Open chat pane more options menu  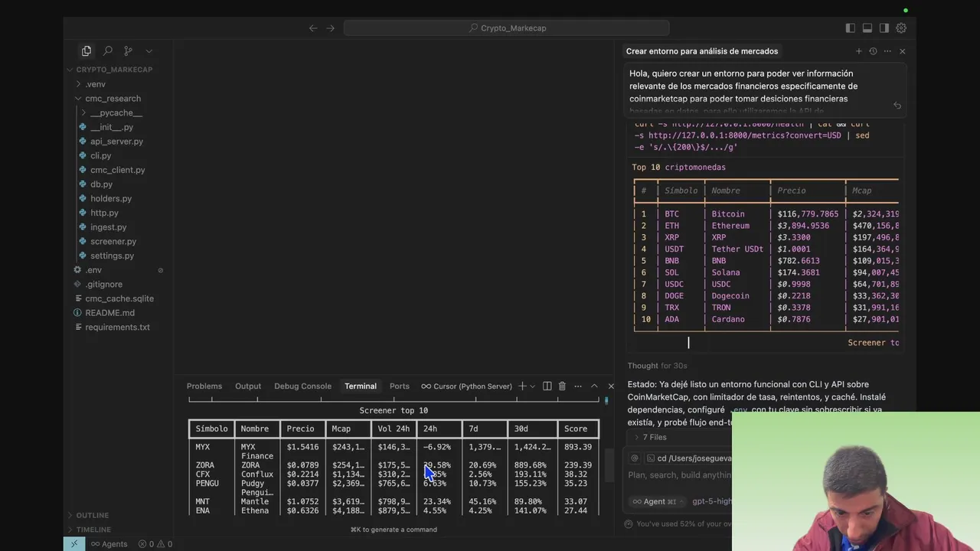[887, 51]
